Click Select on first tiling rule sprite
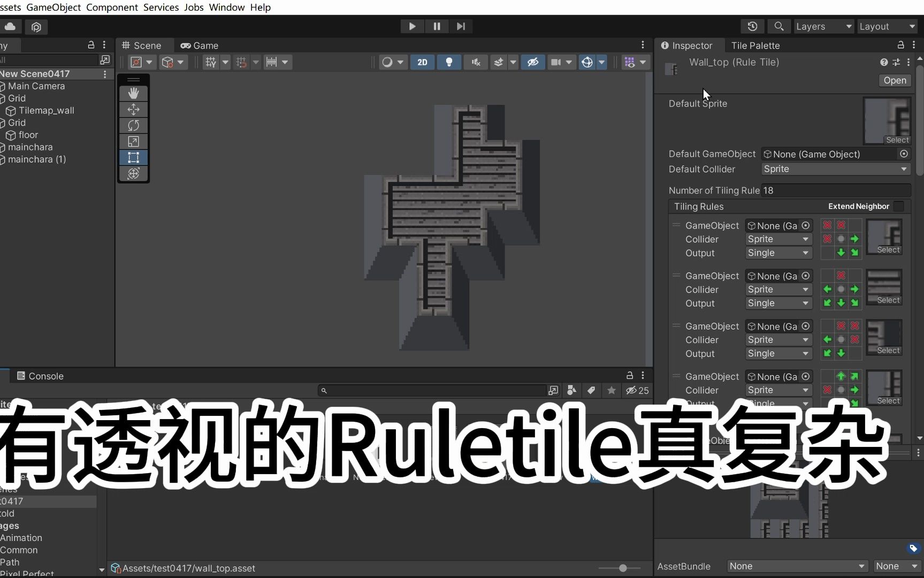This screenshot has height=578, width=924. 888,249
